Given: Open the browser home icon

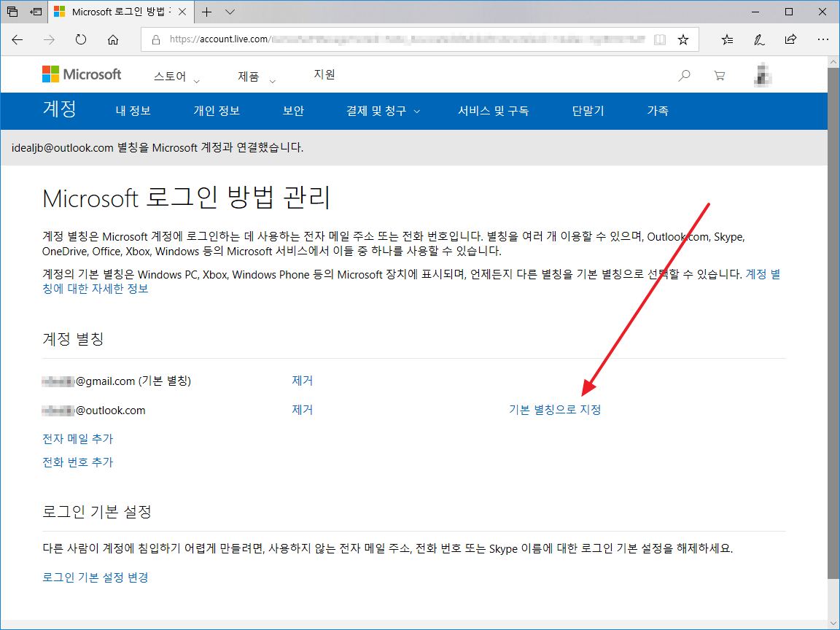Looking at the screenshot, I should coord(113,39).
